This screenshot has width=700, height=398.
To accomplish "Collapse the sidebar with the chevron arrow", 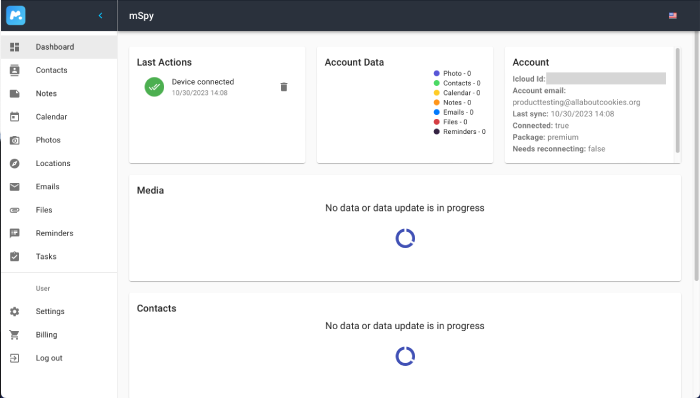I will point(100,16).
